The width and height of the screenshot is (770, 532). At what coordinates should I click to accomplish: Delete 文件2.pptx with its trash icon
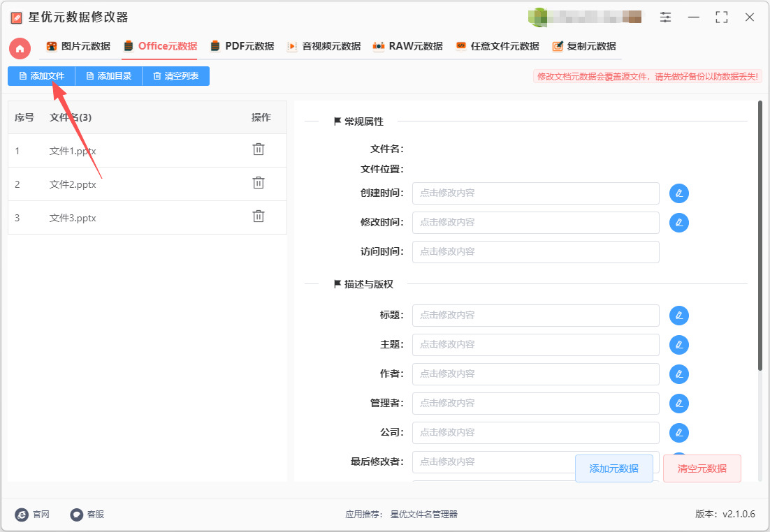(x=259, y=182)
